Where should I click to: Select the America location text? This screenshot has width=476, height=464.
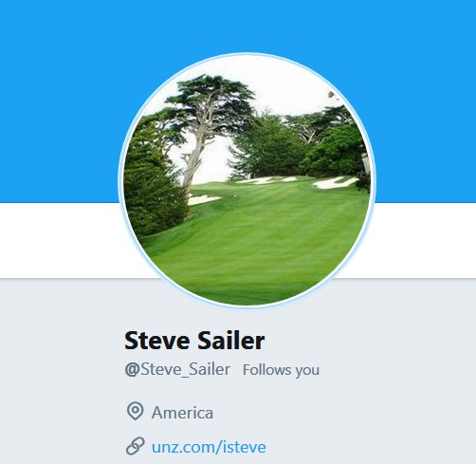pyautogui.click(x=182, y=413)
